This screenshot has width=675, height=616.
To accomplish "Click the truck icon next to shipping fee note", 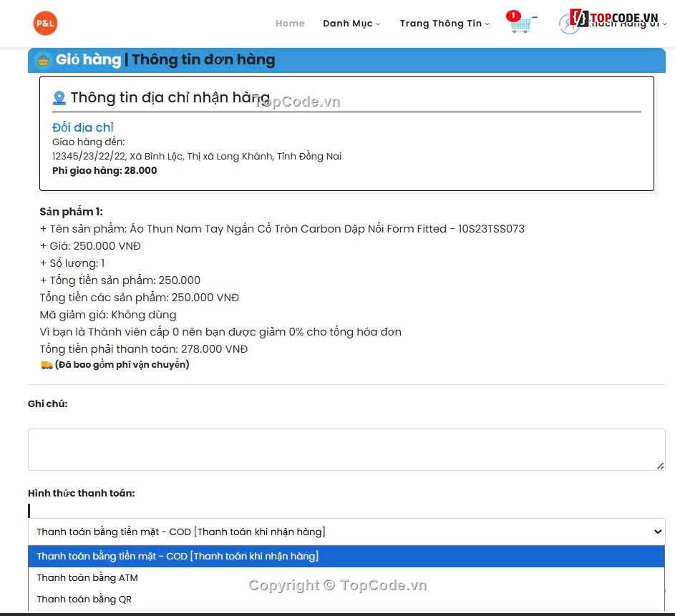I will click(47, 365).
